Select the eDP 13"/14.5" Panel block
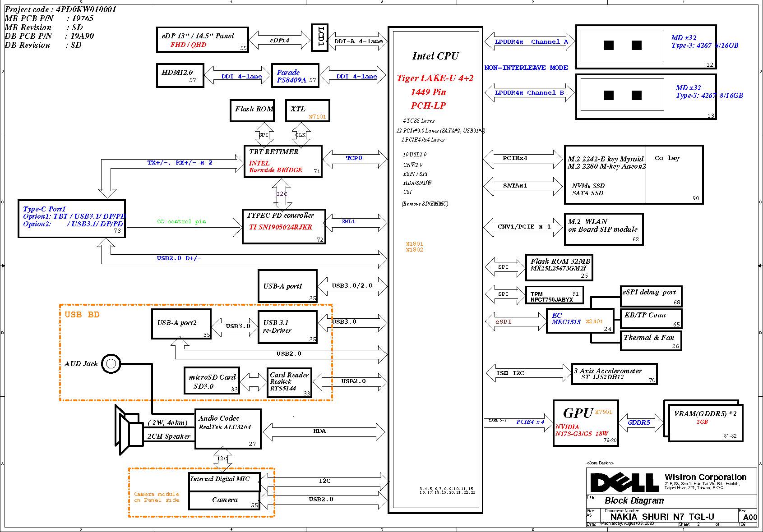 [x=203, y=40]
